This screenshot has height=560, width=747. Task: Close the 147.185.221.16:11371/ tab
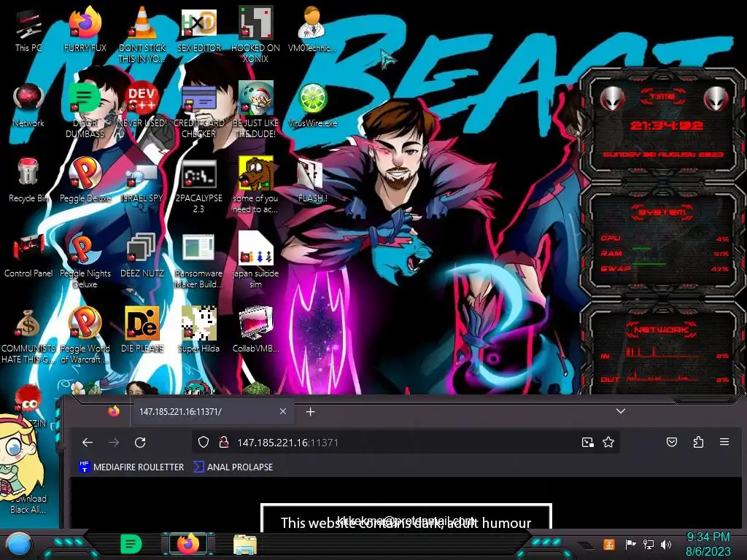pyautogui.click(x=283, y=411)
